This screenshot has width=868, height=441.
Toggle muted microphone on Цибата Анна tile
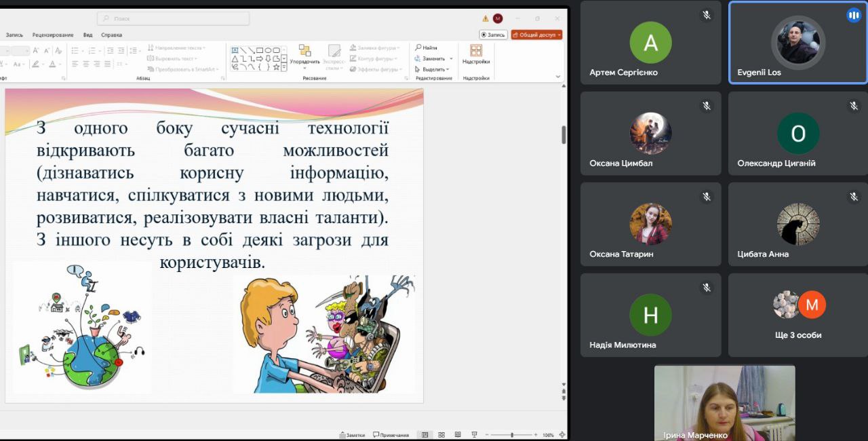click(854, 197)
